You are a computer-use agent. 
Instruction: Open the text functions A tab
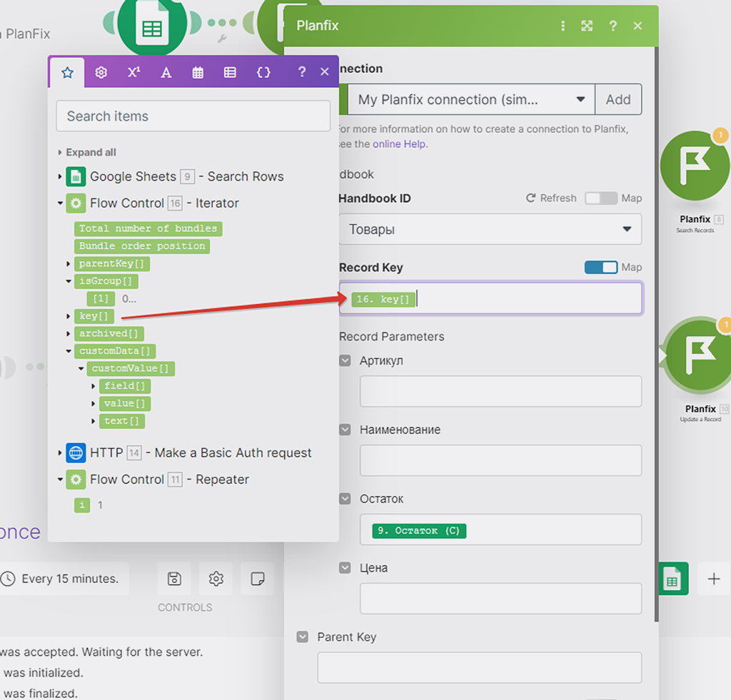pos(166,72)
